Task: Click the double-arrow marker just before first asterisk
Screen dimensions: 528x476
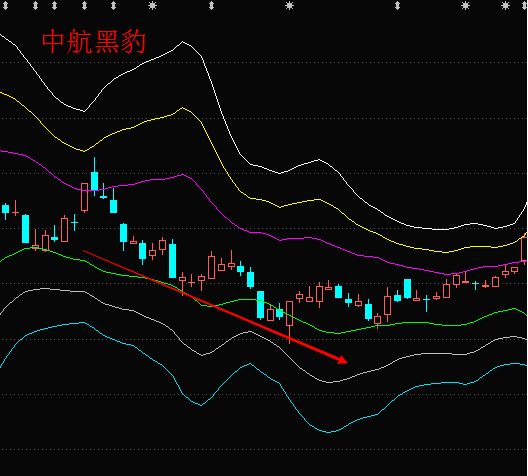Action: pyautogui.click(x=113, y=5)
